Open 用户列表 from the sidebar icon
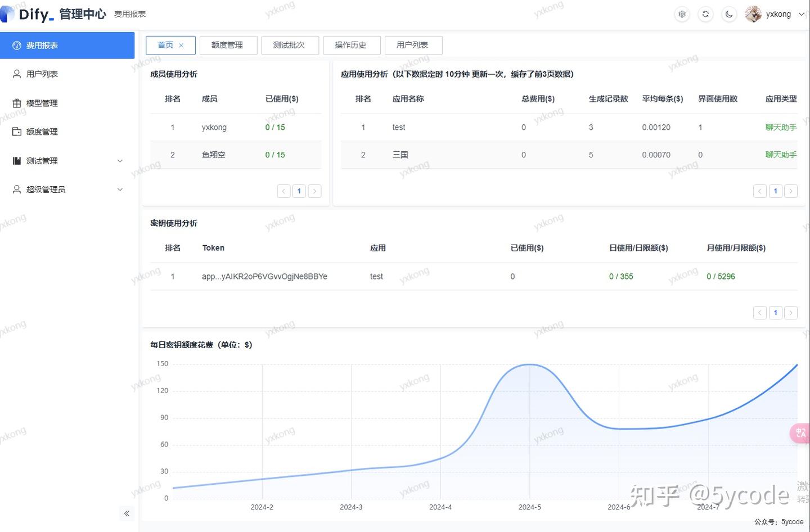The image size is (810, 532). pyautogui.click(x=16, y=74)
